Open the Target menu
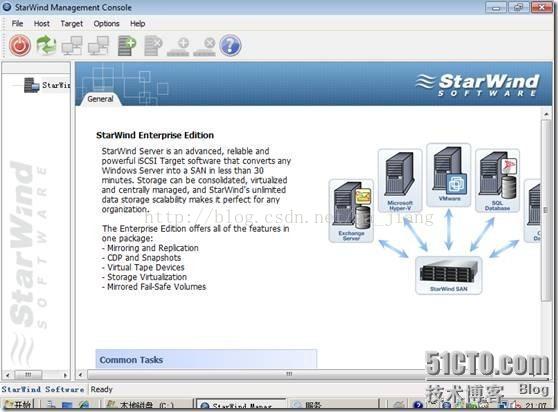Image resolution: width=558 pixels, height=412 pixels. (x=72, y=23)
